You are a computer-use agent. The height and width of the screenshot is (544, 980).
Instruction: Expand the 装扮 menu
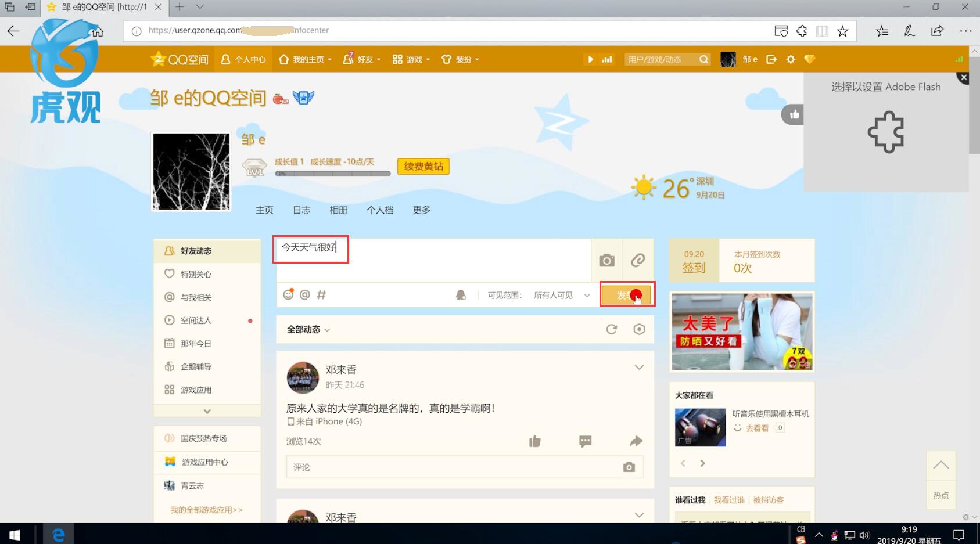[x=461, y=59]
